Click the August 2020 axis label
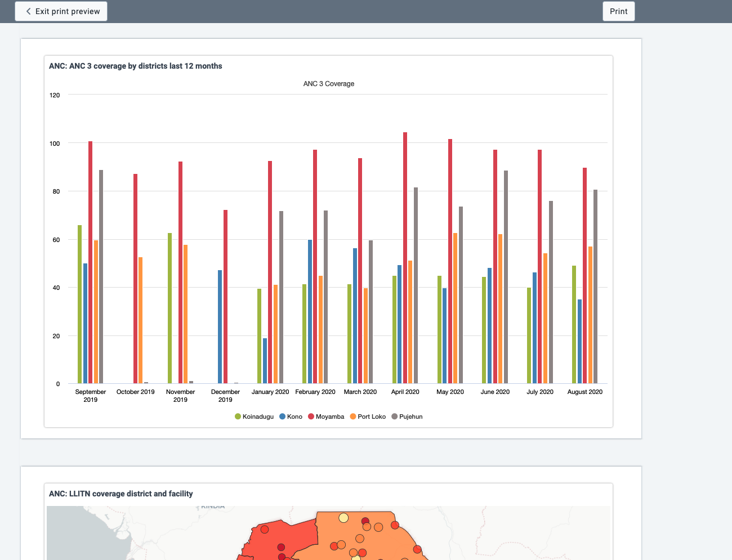The width and height of the screenshot is (732, 560). tap(585, 392)
